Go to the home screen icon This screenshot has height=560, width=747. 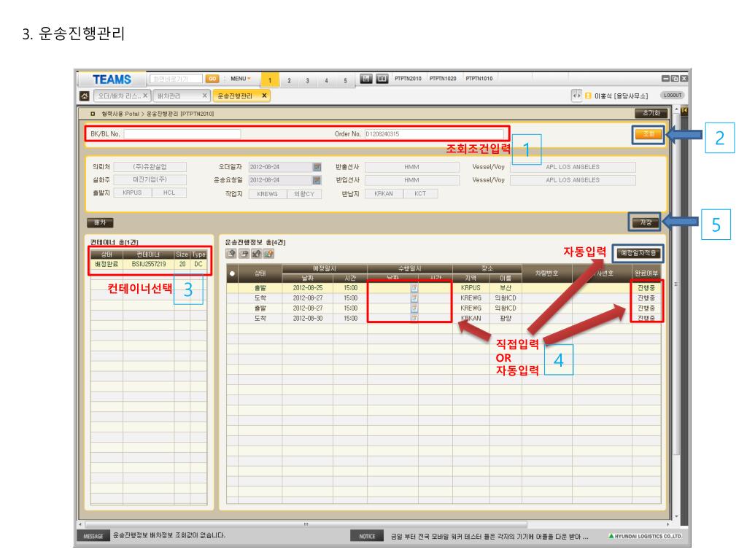(85, 96)
